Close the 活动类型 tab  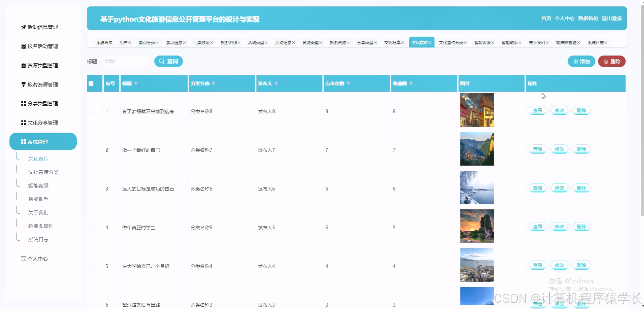(266, 43)
